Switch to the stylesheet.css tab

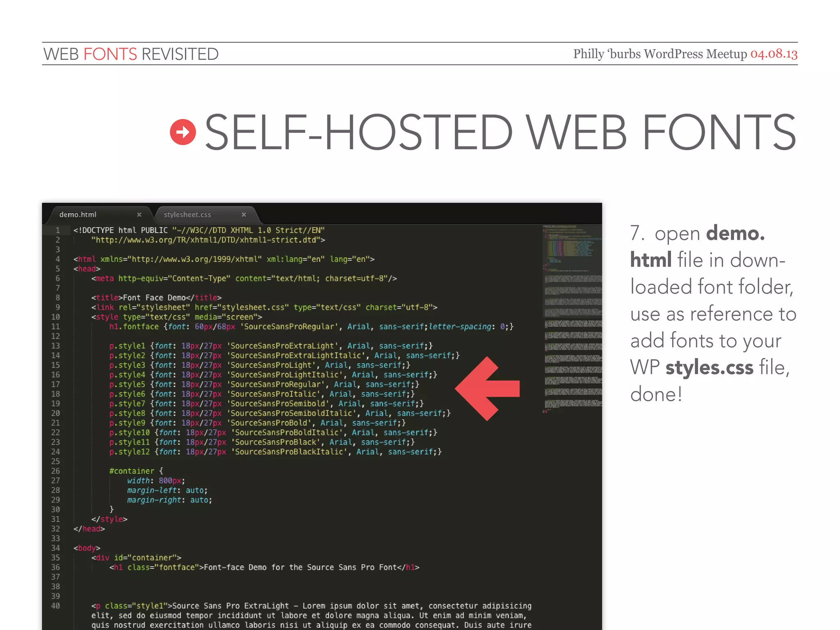(187, 215)
